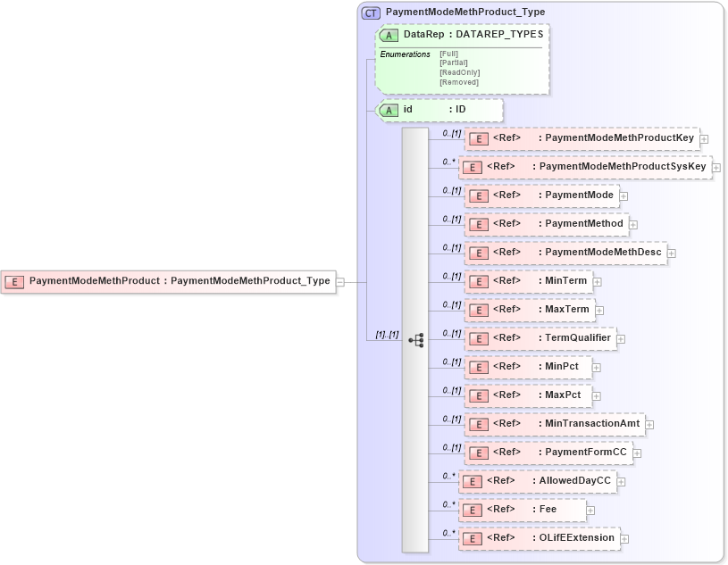Select the sequence compositor icon
Viewport: 728px width, 565px height.
click(416, 338)
